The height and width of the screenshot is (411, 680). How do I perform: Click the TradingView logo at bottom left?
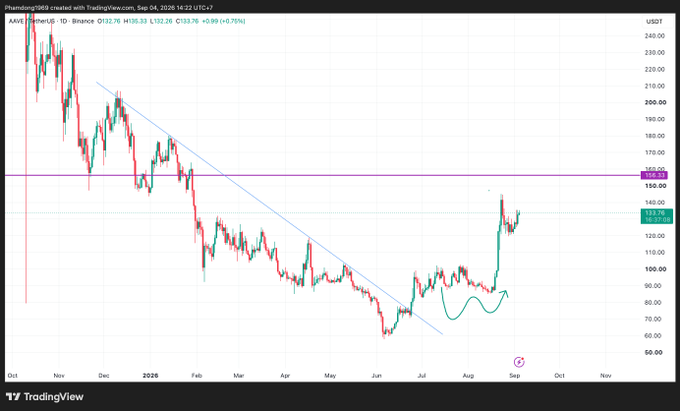[x=45, y=396]
